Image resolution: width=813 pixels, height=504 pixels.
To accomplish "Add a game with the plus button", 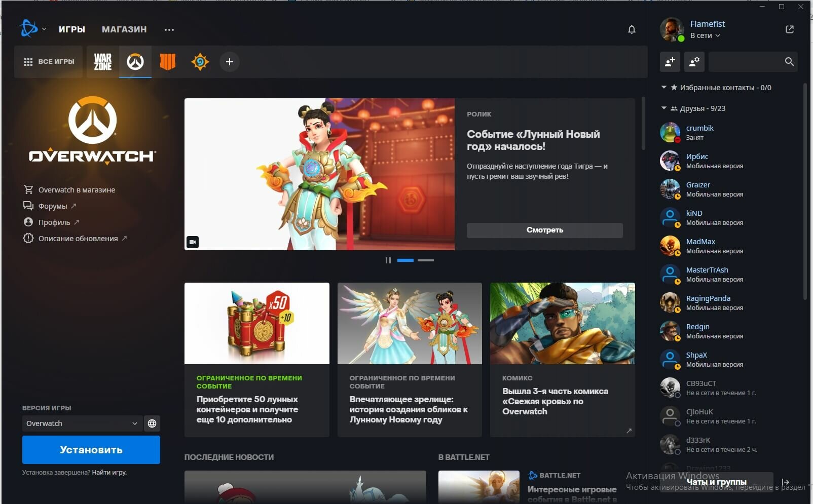I will coord(230,62).
